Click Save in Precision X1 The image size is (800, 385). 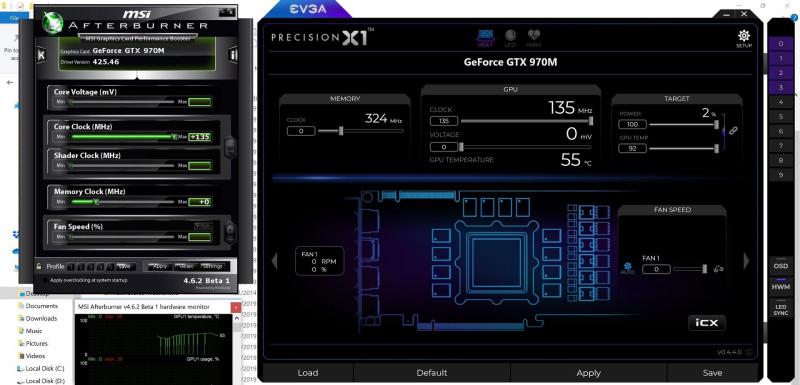(x=712, y=373)
